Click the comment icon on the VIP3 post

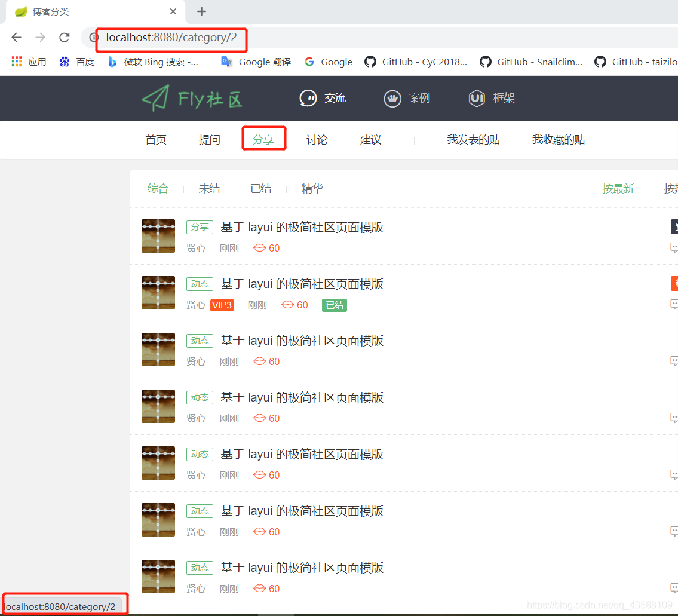click(674, 304)
